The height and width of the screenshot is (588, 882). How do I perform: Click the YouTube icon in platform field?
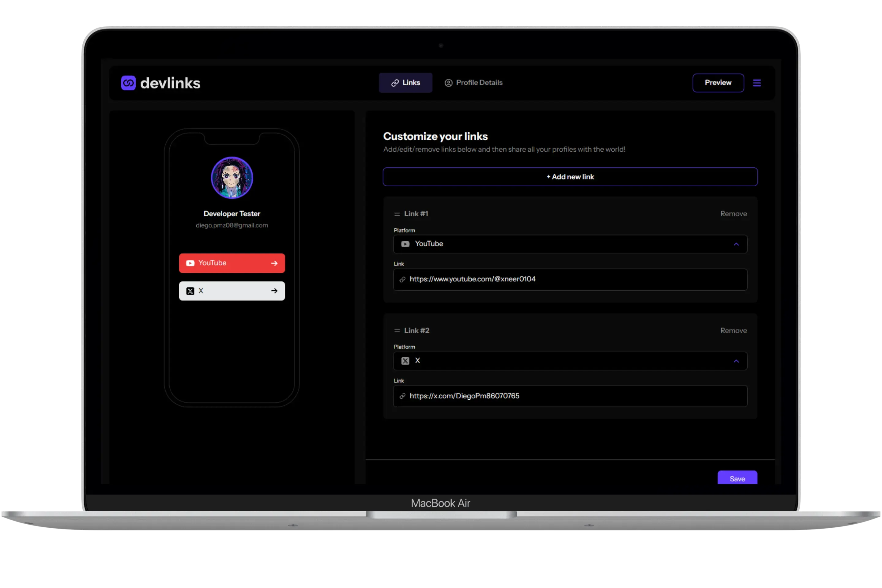[405, 244]
